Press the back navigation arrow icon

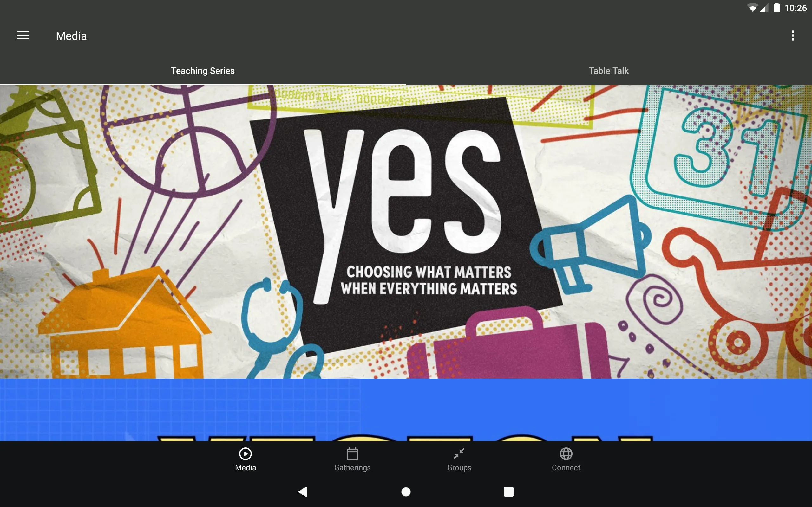coord(303,491)
